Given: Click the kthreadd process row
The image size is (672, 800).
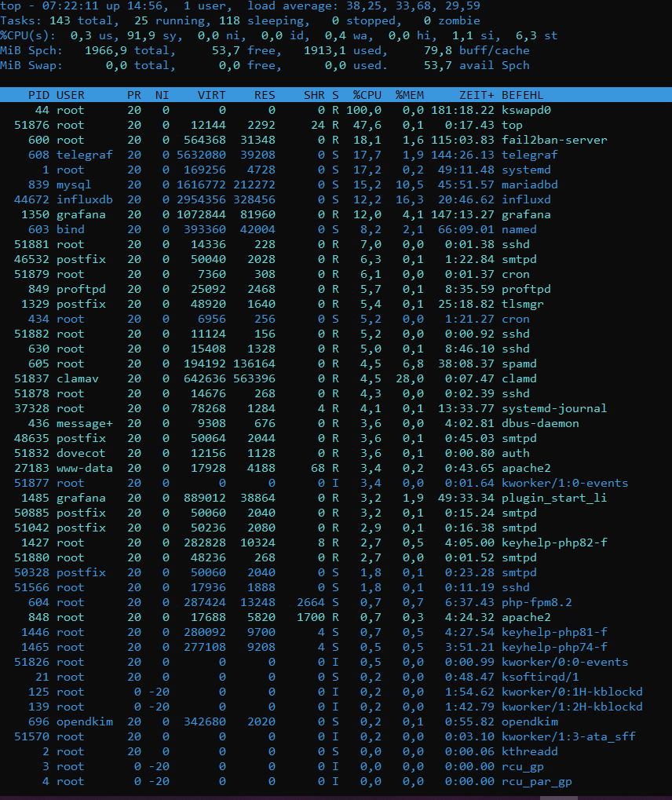Looking at the screenshot, I should coord(529,751).
